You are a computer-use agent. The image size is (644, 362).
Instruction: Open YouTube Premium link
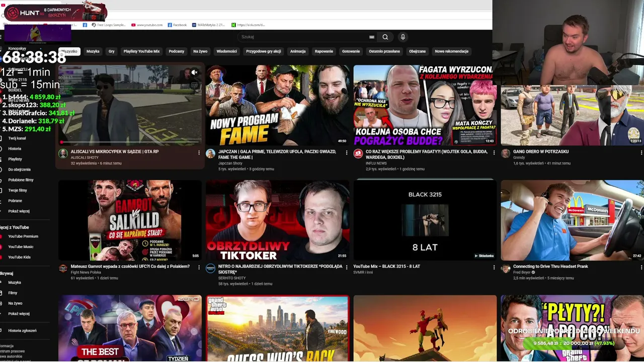[23, 236]
